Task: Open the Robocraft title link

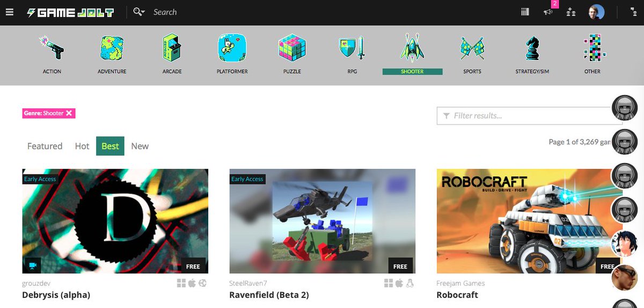Action: (457, 295)
